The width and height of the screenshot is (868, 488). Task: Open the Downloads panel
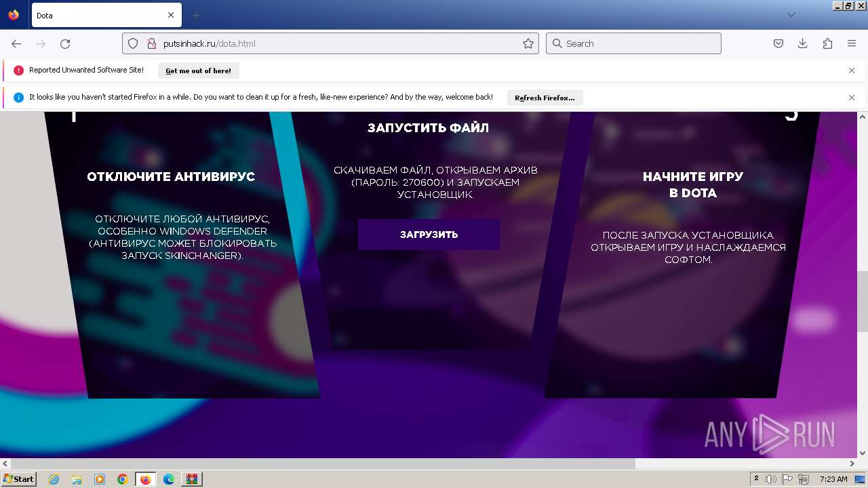point(803,43)
